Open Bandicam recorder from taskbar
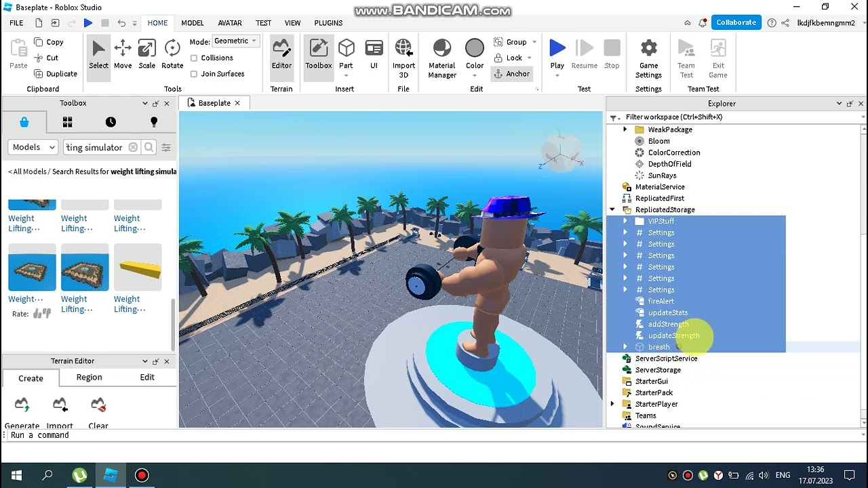The image size is (868, 488). 142,475
